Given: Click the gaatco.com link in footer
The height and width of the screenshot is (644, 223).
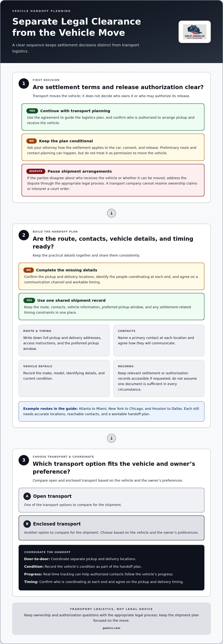Looking at the screenshot, I should [x=111, y=628].
